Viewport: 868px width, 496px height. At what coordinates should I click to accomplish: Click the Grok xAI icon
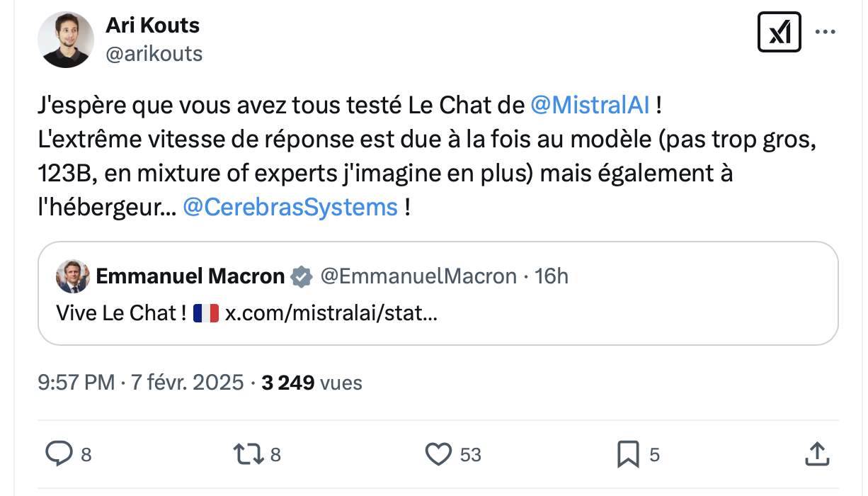779,33
